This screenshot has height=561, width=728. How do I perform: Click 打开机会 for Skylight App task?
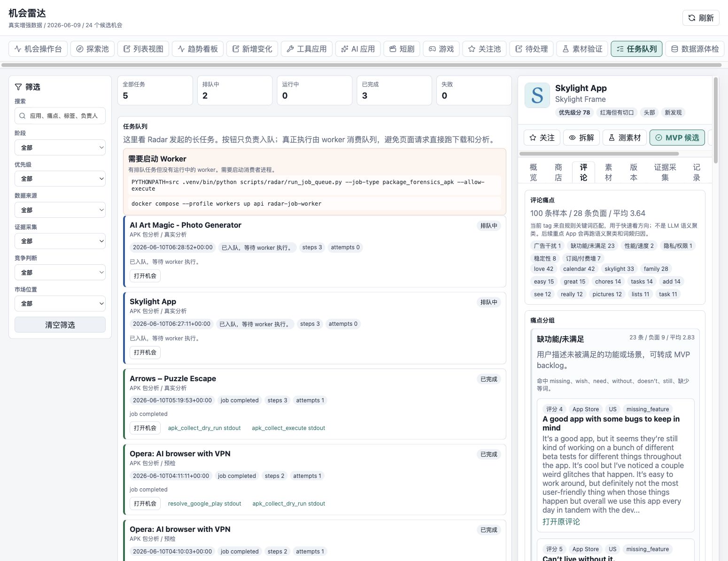point(145,352)
